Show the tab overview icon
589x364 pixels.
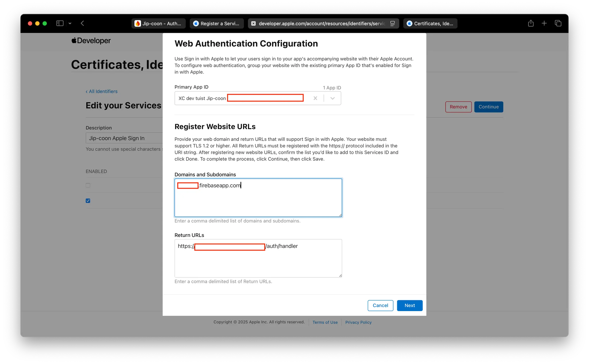pyautogui.click(x=558, y=23)
